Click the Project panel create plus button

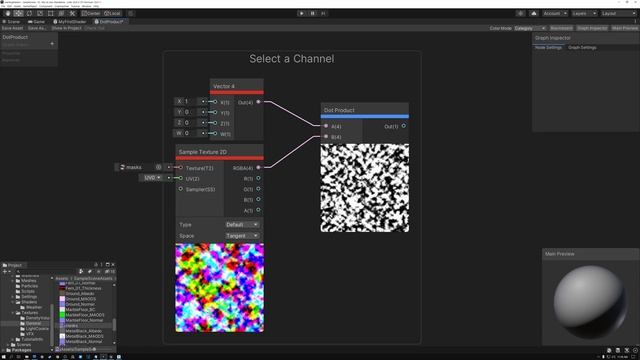[5, 271]
